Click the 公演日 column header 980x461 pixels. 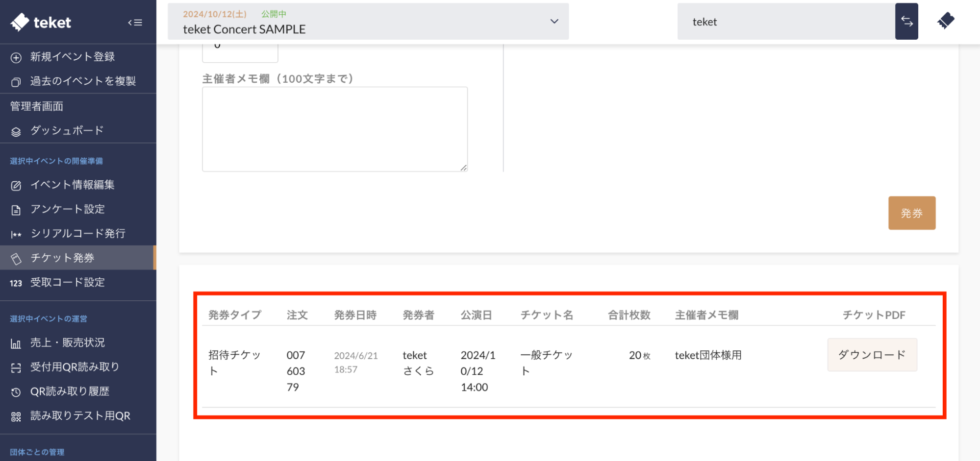click(477, 315)
